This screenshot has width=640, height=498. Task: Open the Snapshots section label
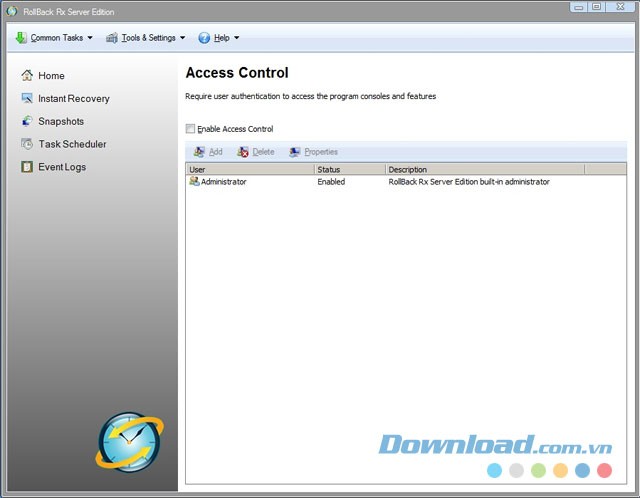pos(61,121)
